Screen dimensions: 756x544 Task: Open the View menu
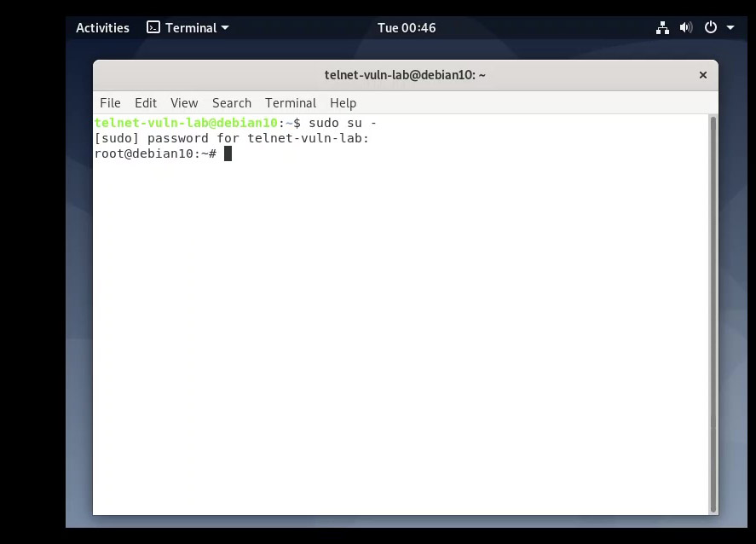183,102
